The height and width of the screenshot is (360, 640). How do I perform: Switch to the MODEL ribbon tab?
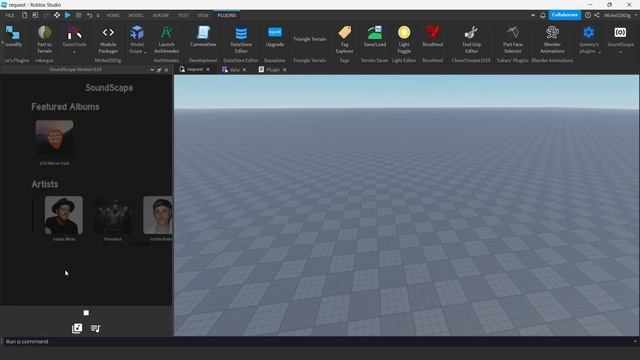(136, 15)
